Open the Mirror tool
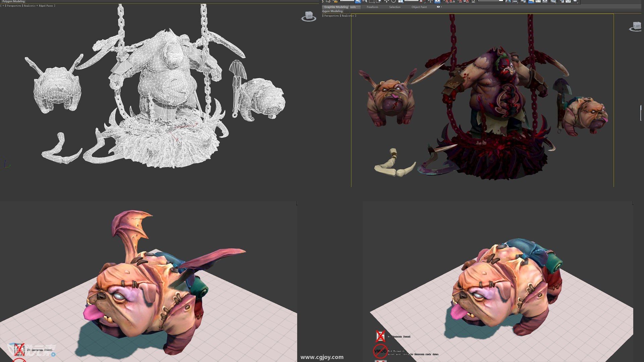 pos(507,1)
